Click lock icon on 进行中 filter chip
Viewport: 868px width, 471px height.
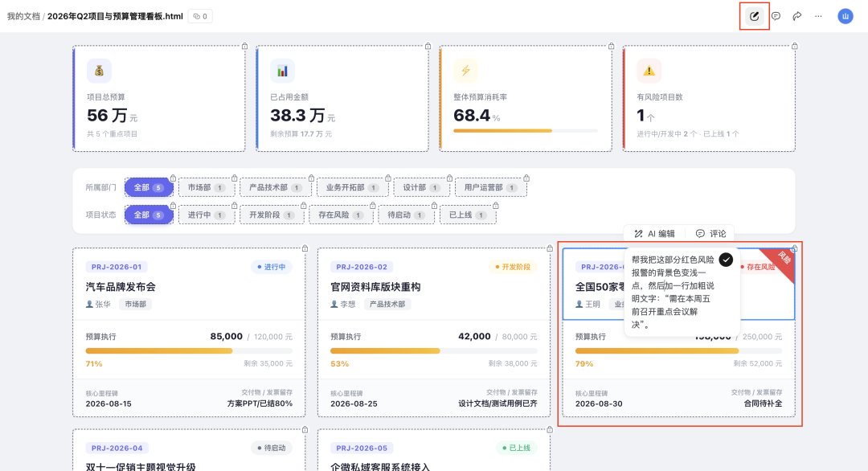(234, 205)
